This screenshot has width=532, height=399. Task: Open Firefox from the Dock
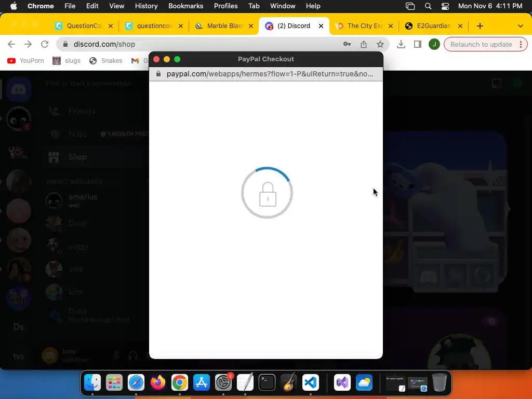158,382
